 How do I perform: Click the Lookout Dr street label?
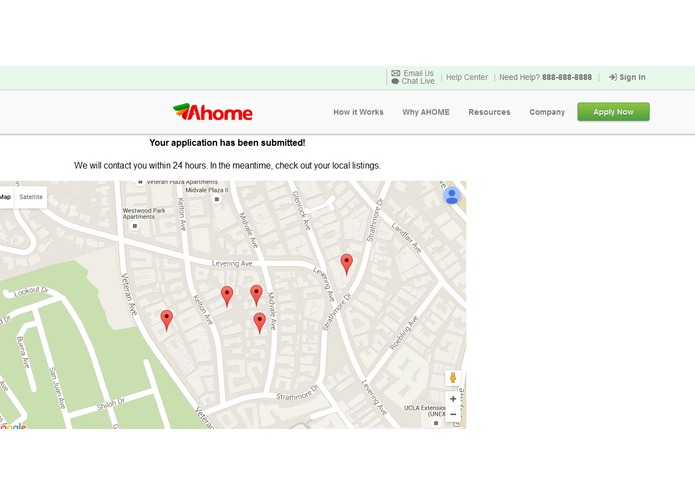tap(31, 291)
